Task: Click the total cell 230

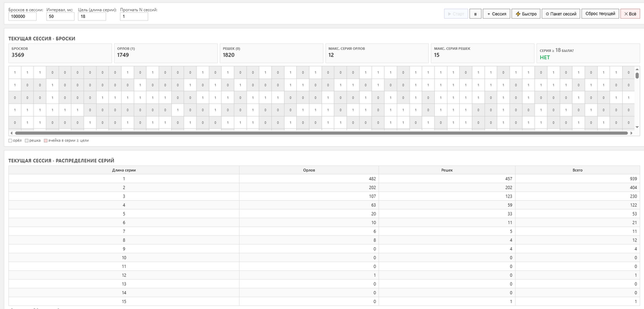Action: [578, 196]
